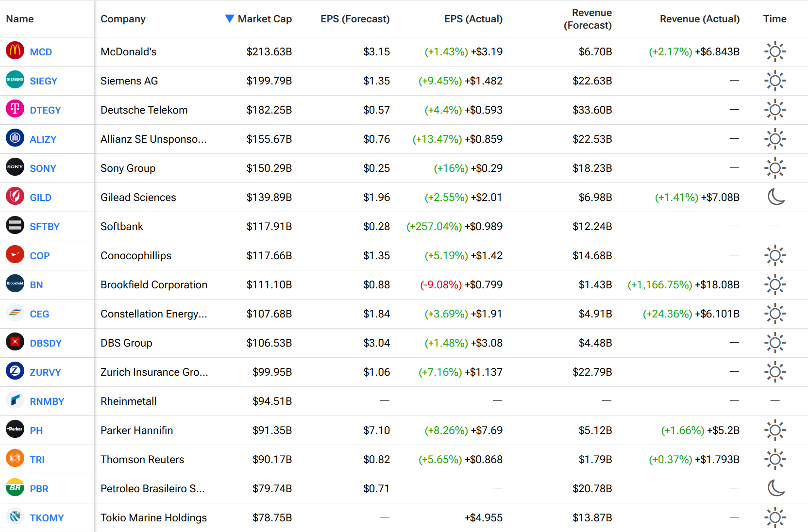
Task: Open the PBR ticker link
Action: click(39, 489)
